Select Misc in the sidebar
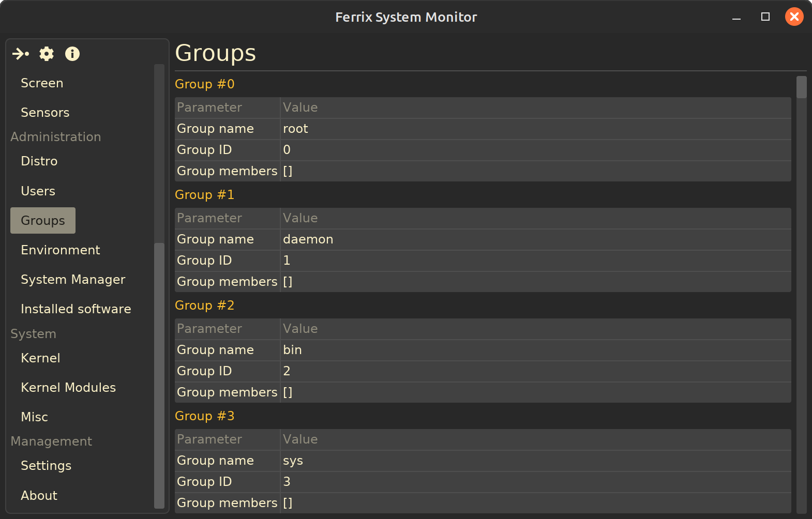812x519 pixels. [x=35, y=417]
